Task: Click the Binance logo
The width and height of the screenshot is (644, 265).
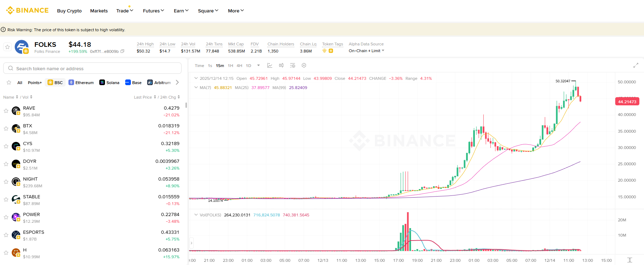Action: pyautogui.click(x=27, y=10)
